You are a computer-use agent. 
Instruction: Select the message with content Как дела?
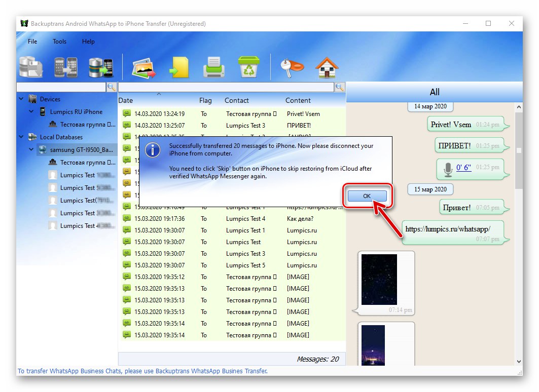pyautogui.click(x=232, y=219)
